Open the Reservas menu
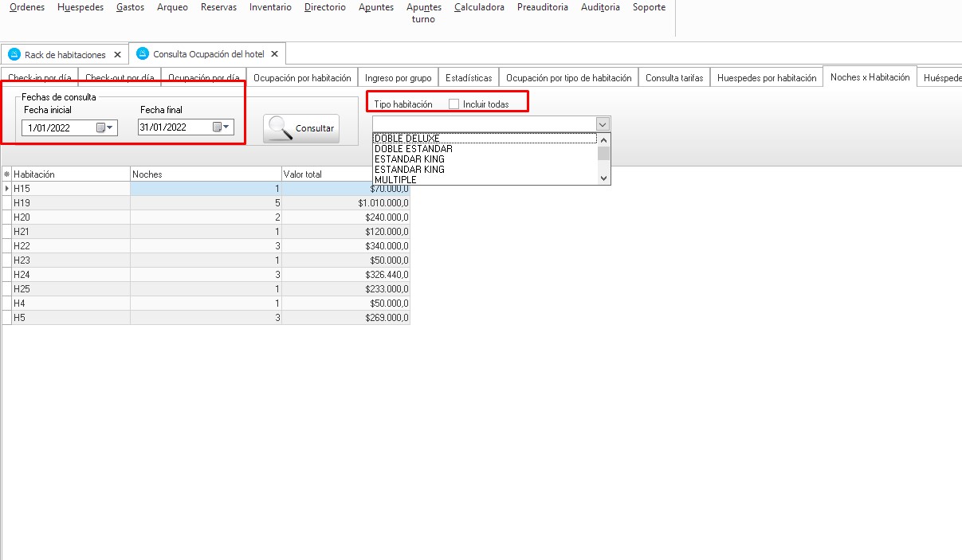962x560 pixels. pos(218,7)
